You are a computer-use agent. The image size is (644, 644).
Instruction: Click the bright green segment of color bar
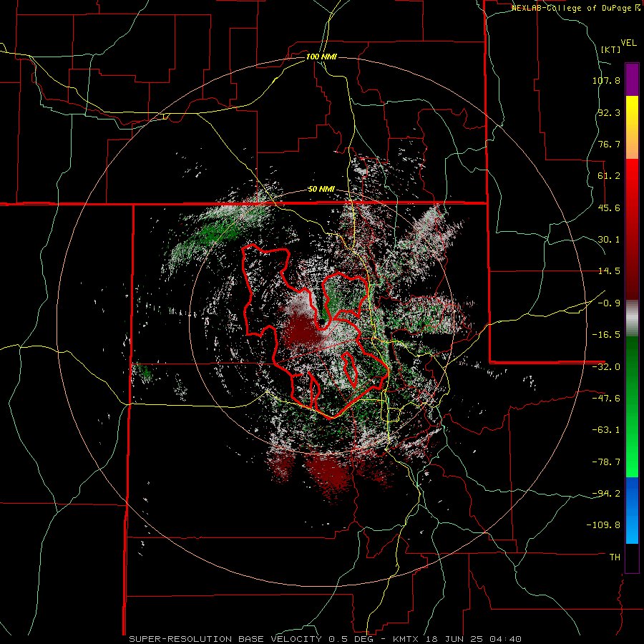tap(632, 406)
